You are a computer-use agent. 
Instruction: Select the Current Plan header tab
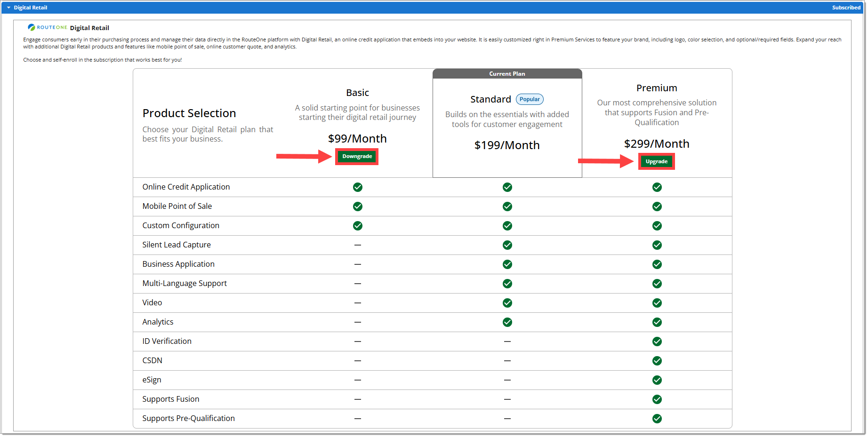tap(507, 74)
